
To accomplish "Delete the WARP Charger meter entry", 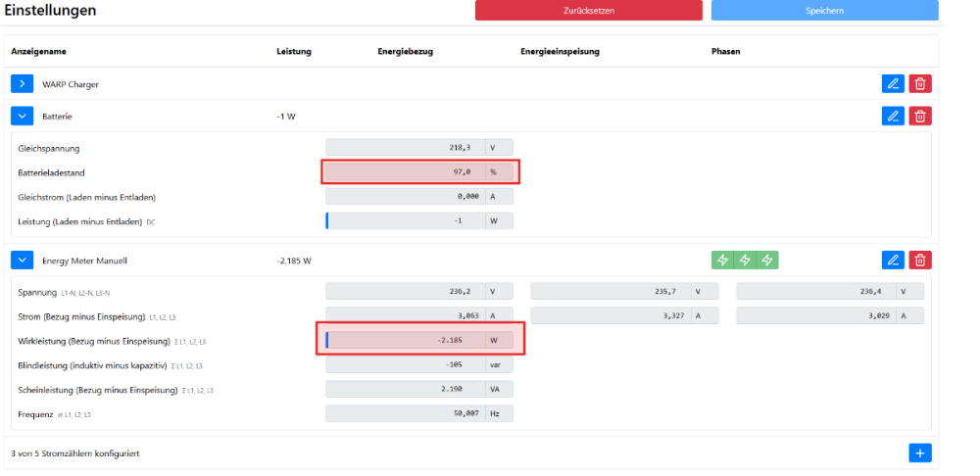I will coord(920,84).
